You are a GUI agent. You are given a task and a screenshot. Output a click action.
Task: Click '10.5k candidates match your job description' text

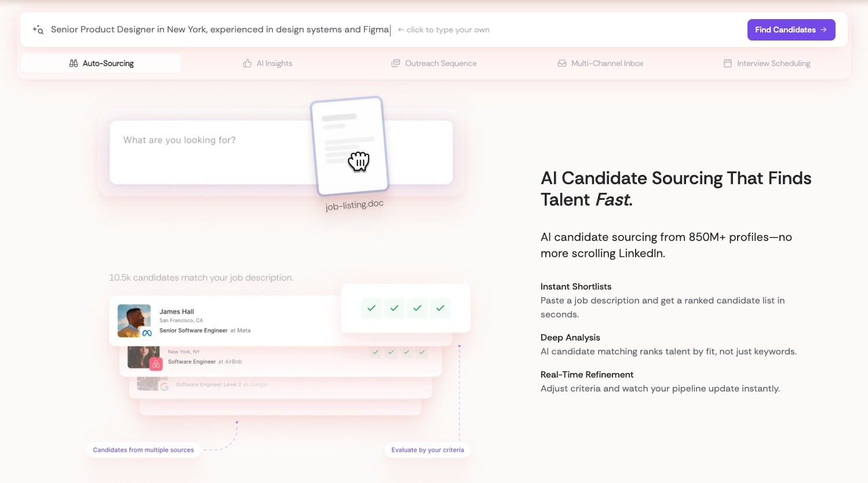coord(201,277)
